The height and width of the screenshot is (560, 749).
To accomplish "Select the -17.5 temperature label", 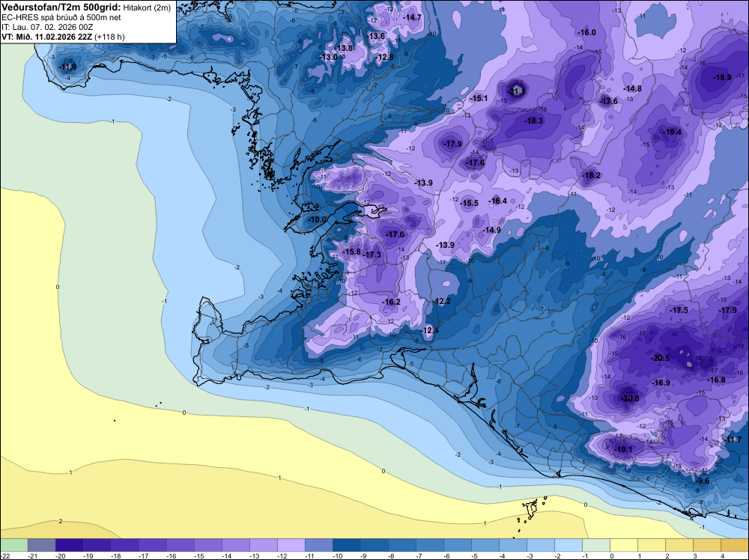I will click(679, 310).
